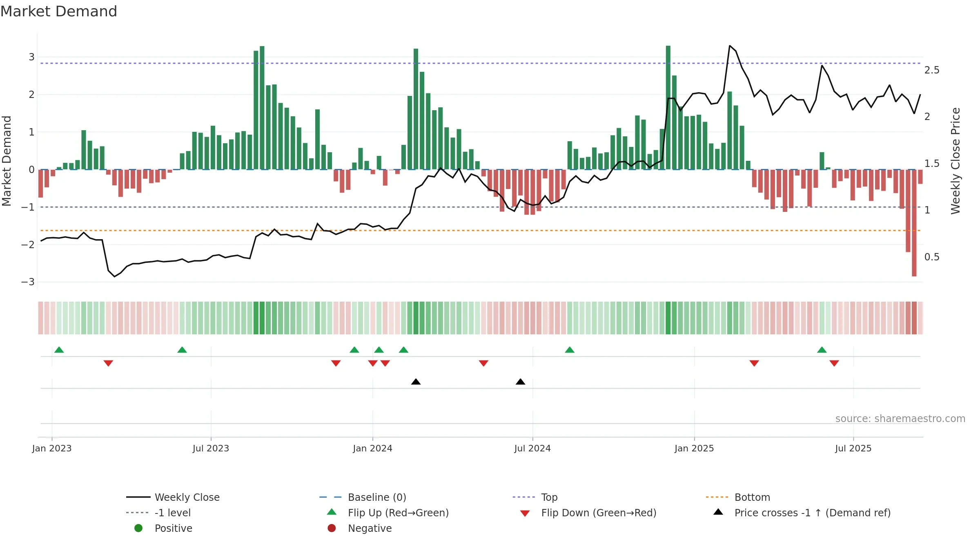Viewport: 980px width, 551px height.
Task: Click the Flip Down legend triangle icon
Action: pos(525,513)
